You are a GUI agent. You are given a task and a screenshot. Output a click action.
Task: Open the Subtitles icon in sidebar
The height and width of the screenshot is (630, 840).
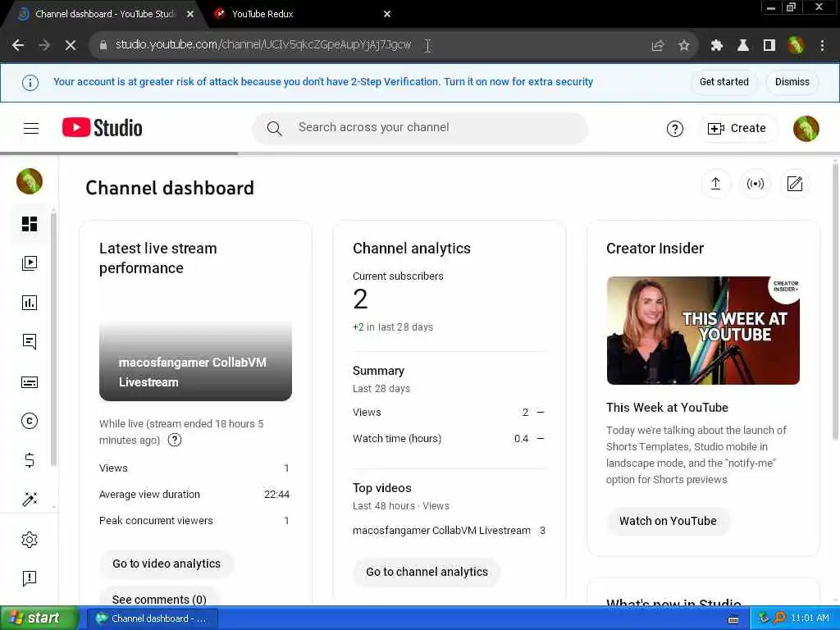30,382
